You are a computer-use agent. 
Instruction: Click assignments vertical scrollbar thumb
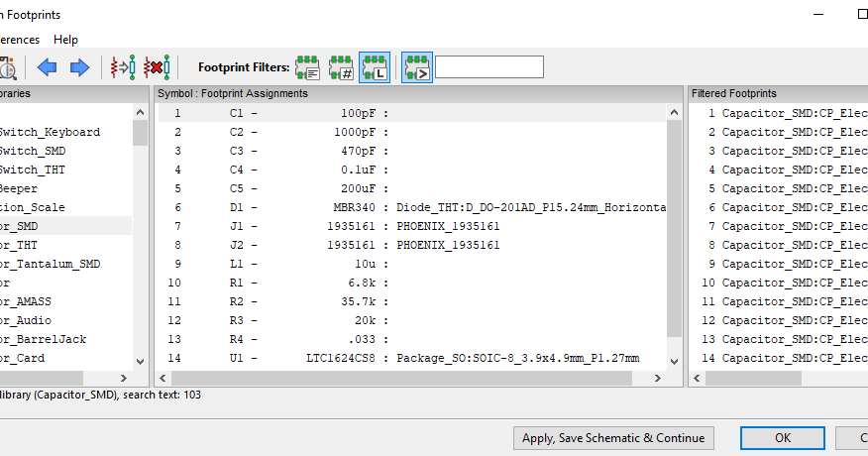(x=674, y=228)
